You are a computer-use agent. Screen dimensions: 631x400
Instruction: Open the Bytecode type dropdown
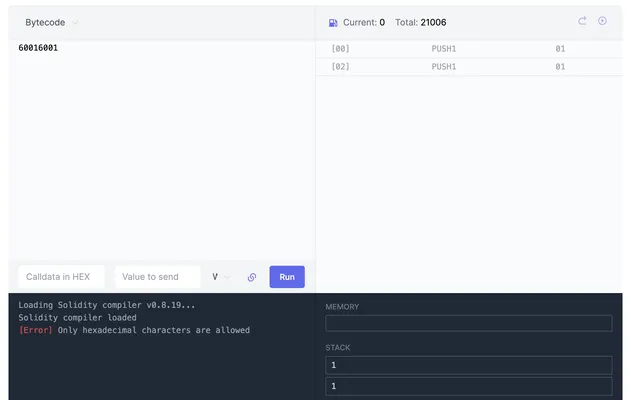tap(51, 23)
